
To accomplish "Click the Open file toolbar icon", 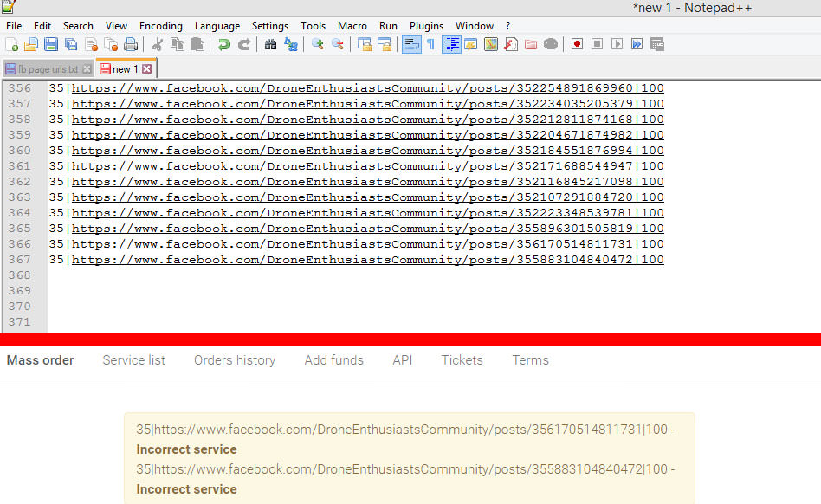I will [31, 44].
